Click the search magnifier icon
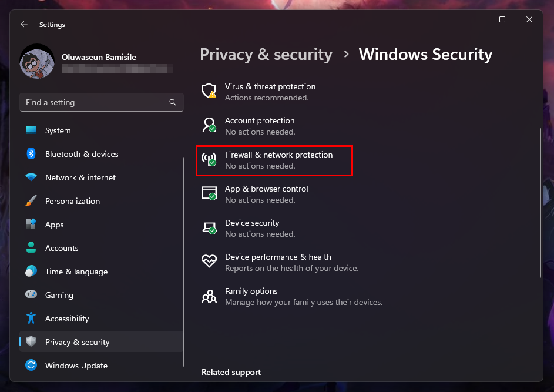The image size is (554, 392). pyautogui.click(x=172, y=102)
